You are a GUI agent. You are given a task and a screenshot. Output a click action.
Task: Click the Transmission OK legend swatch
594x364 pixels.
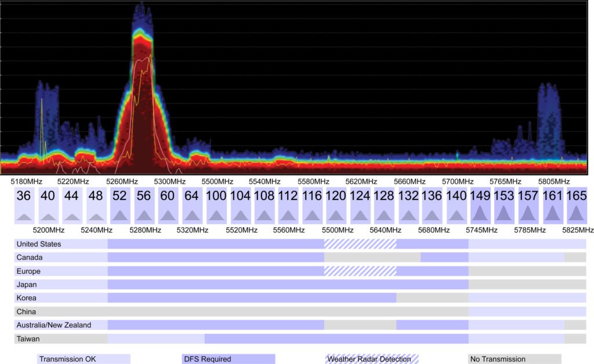pos(84,359)
